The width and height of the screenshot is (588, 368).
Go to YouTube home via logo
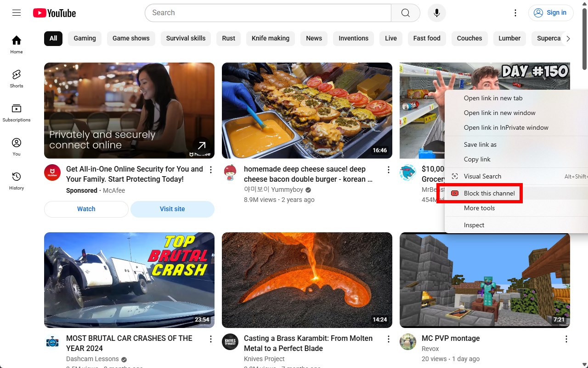[54, 13]
